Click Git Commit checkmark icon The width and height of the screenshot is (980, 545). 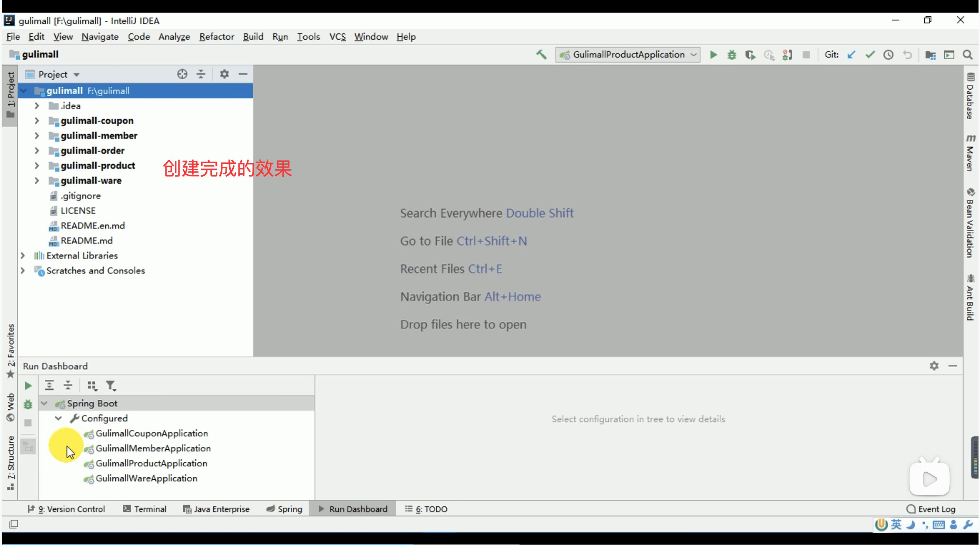point(870,54)
